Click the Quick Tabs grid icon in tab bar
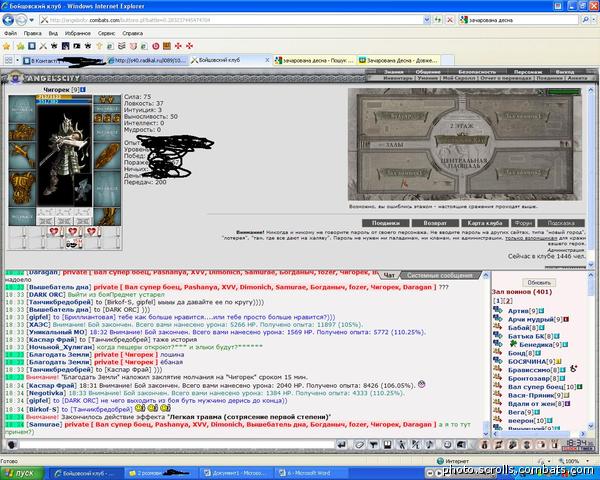600x480 pixels. point(8,60)
